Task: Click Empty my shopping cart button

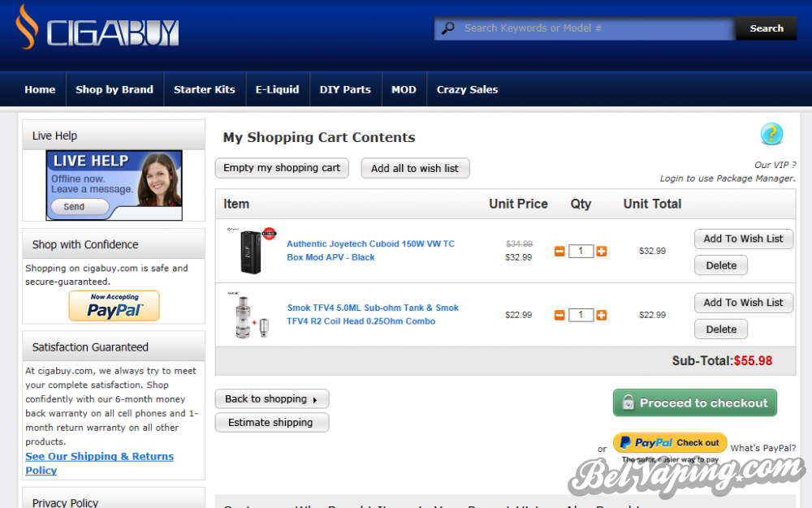Action: (x=282, y=168)
